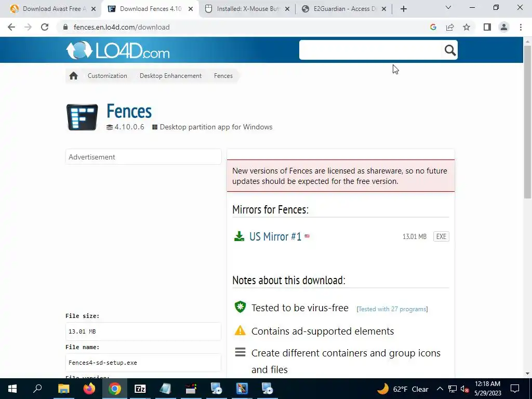Viewport: 532px width, 399px height.
Task: Open taskbar search magnifier
Action: pos(37,389)
